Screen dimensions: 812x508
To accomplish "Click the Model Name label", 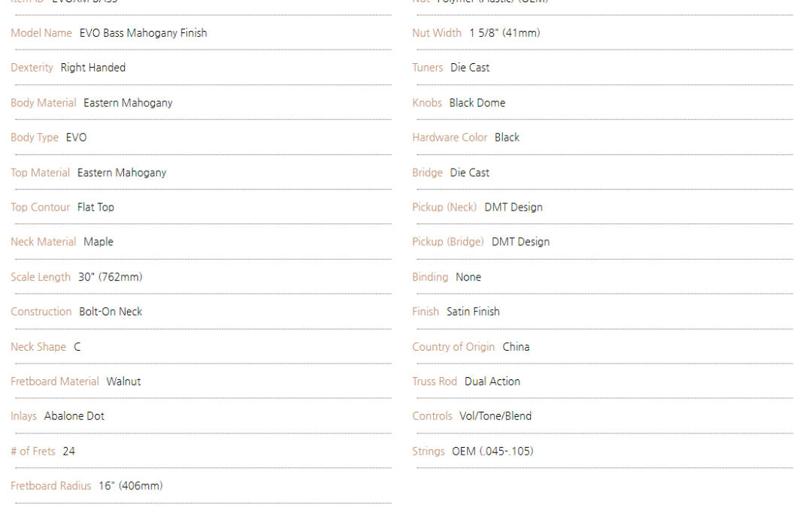I will [x=41, y=33].
